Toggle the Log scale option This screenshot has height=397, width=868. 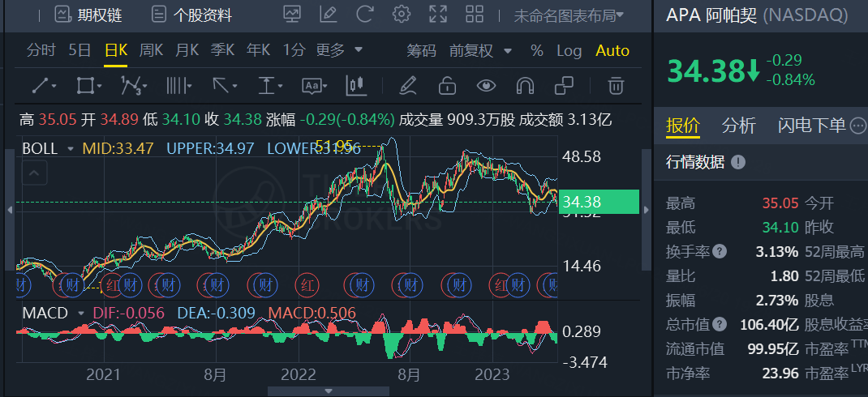(x=569, y=51)
